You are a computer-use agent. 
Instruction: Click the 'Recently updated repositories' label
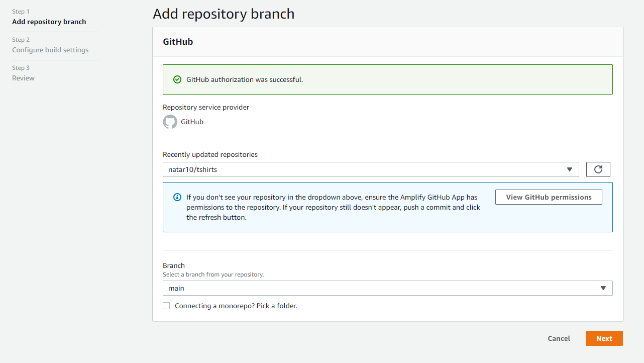click(210, 154)
